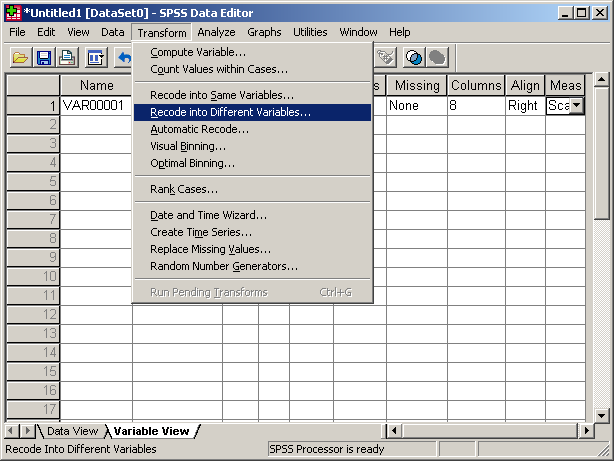Select row header number 1
This screenshot has height=461, width=614.
click(x=33, y=105)
